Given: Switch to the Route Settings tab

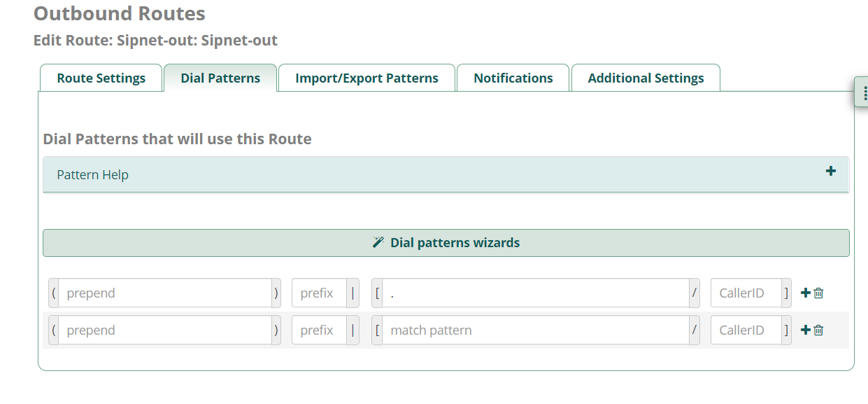Looking at the screenshot, I should pyautogui.click(x=101, y=78).
